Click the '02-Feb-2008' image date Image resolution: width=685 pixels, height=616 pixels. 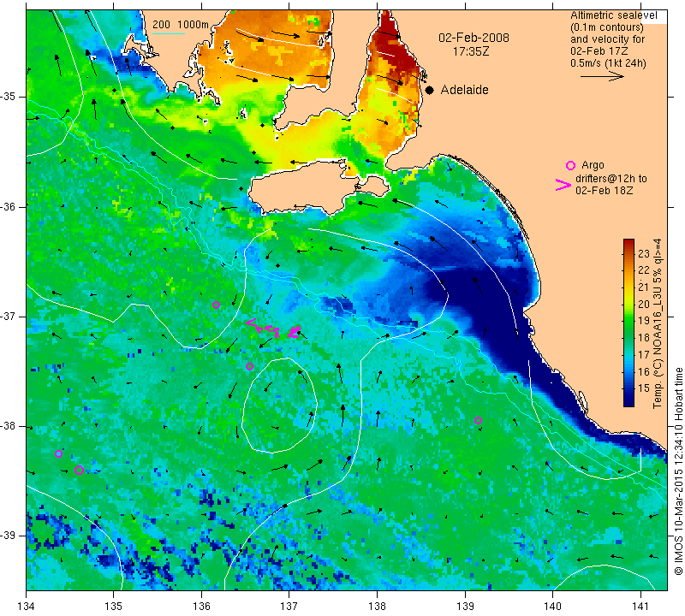pos(474,38)
